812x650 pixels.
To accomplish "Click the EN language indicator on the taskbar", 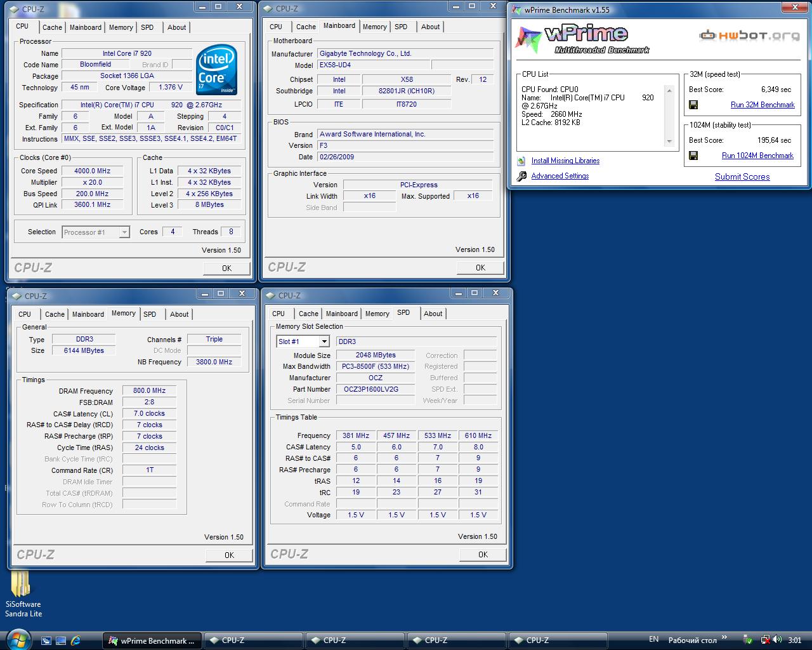I will [654, 639].
